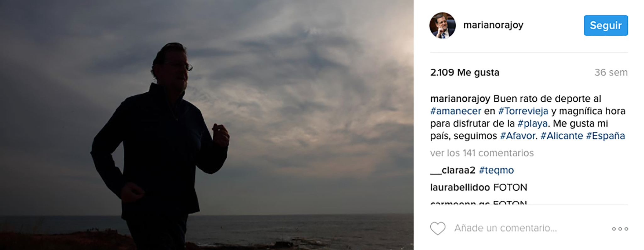
Task: Open the #Torrevieja hashtag
Action: [x=523, y=111]
